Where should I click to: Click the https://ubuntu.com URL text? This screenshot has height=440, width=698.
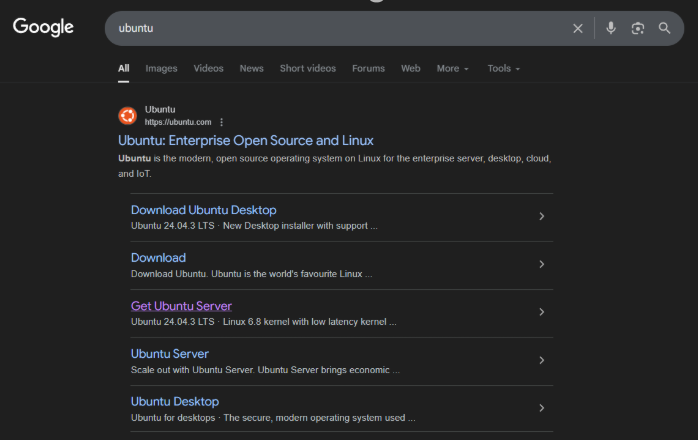point(178,122)
